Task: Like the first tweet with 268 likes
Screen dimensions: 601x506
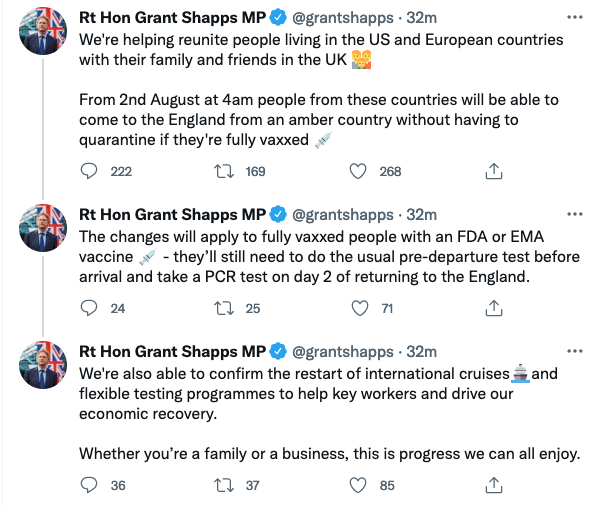Action: point(358,171)
